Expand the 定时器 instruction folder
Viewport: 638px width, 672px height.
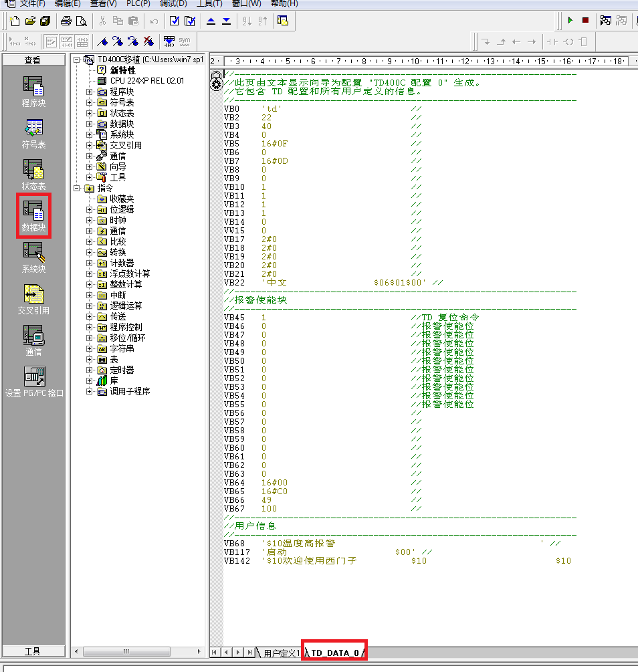pyautogui.click(x=89, y=370)
